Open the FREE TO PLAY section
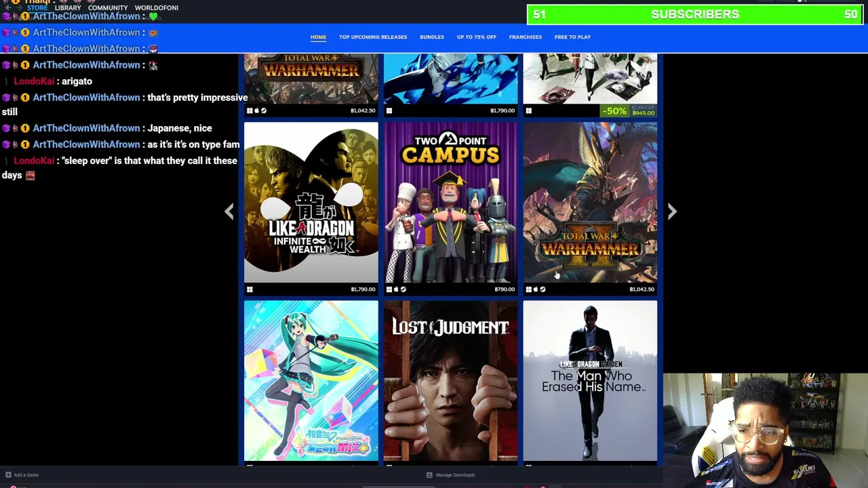 pos(572,37)
